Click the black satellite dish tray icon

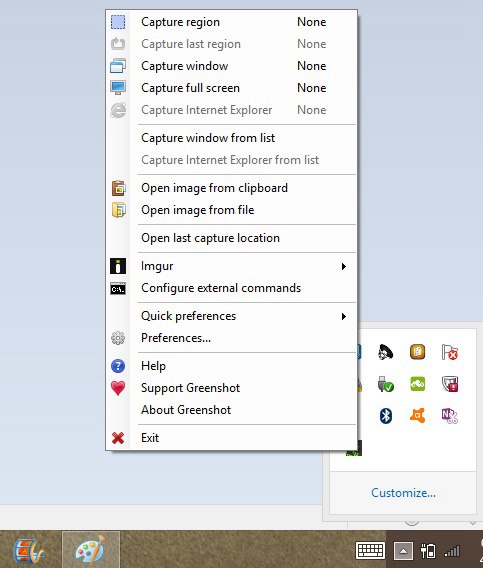pyautogui.click(x=386, y=352)
